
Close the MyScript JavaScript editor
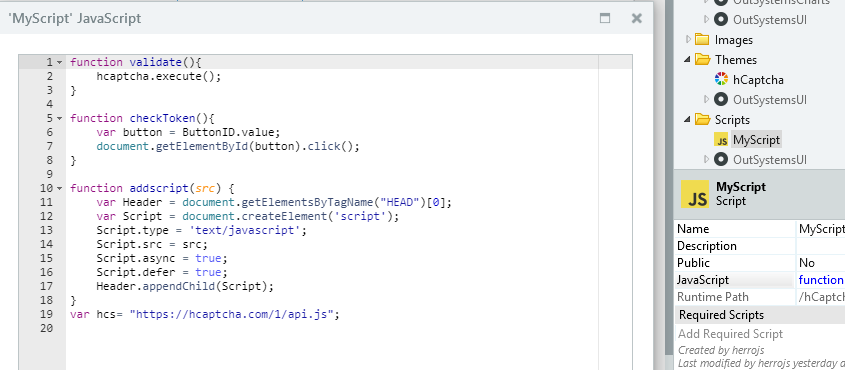point(636,18)
